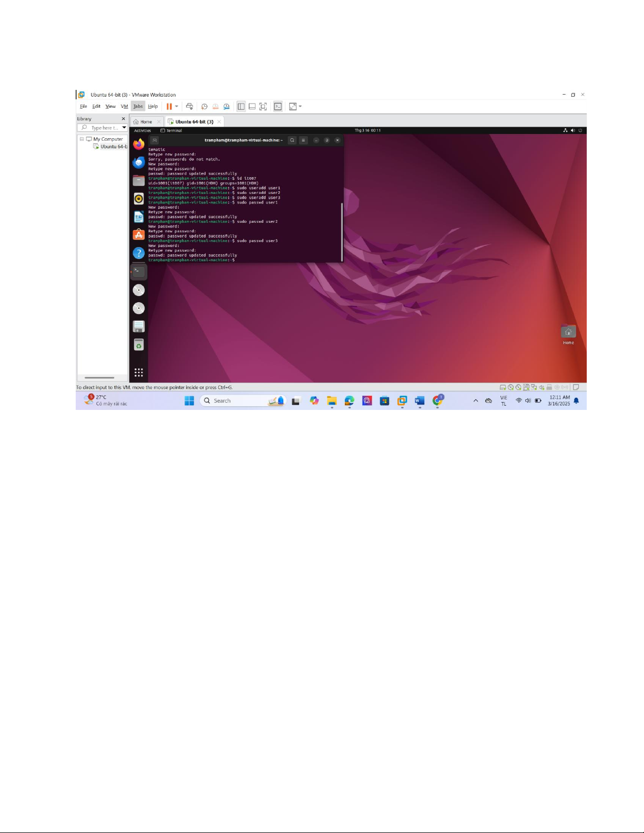Click the Send Ctrl+Alt+Del toolbar icon
Viewport: 644px width, 833px height.
(x=189, y=107)
